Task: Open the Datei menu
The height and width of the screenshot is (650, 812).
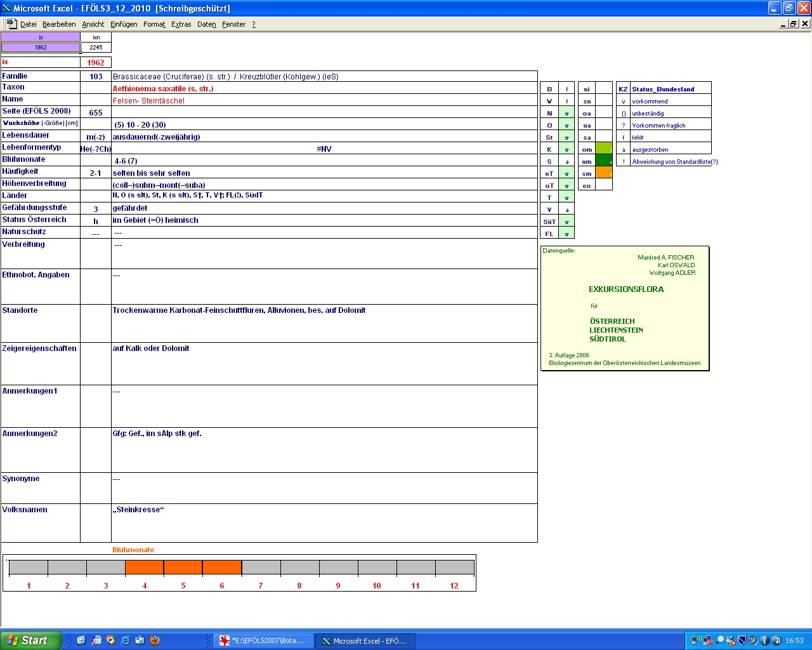Action: tap(28, 24)
